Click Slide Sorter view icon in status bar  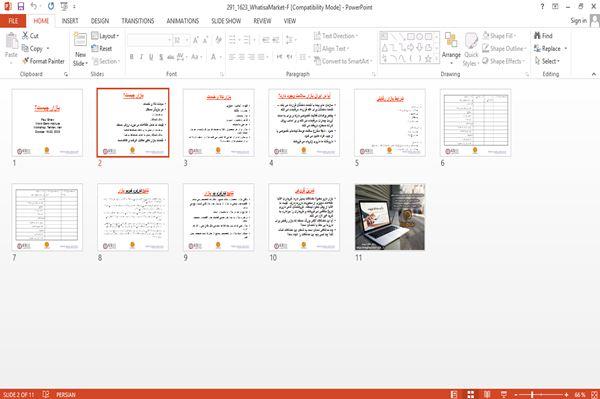[x=470, y=394]
